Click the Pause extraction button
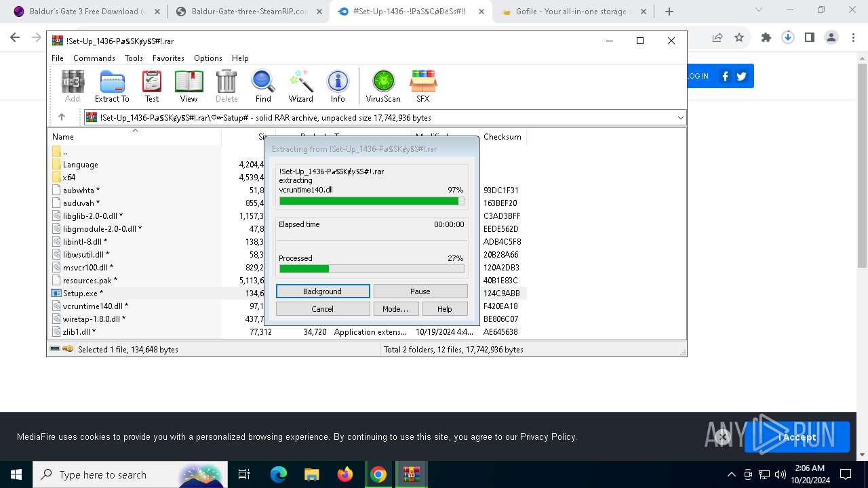Viewport: 868px width, 488px height. [x=420, y=291]
